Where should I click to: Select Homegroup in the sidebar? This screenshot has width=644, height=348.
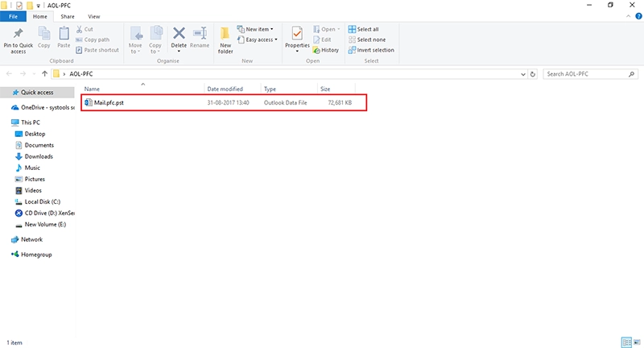(31, 255)
